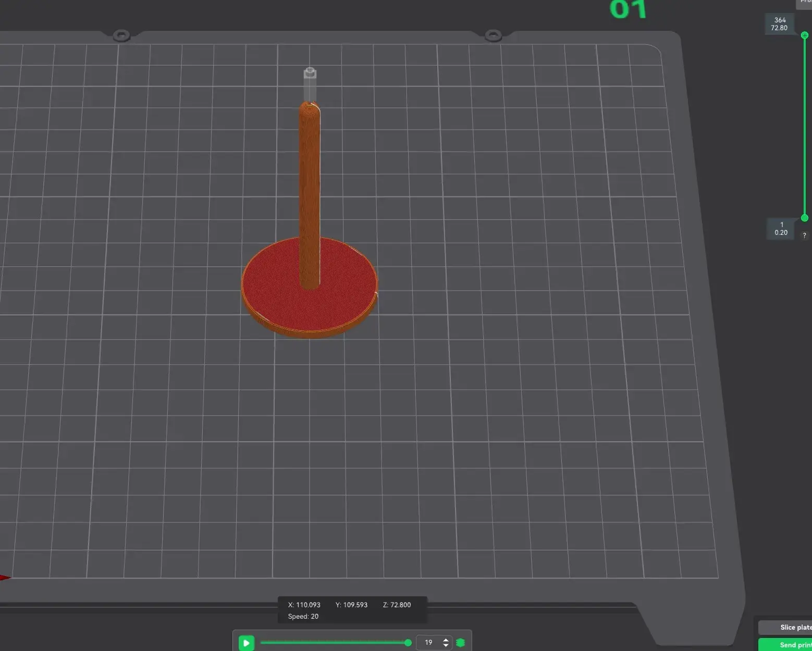This screenshot has width=812, height=651.
Task: Decrease the step value with the down arrow
Action: point(446,646)
